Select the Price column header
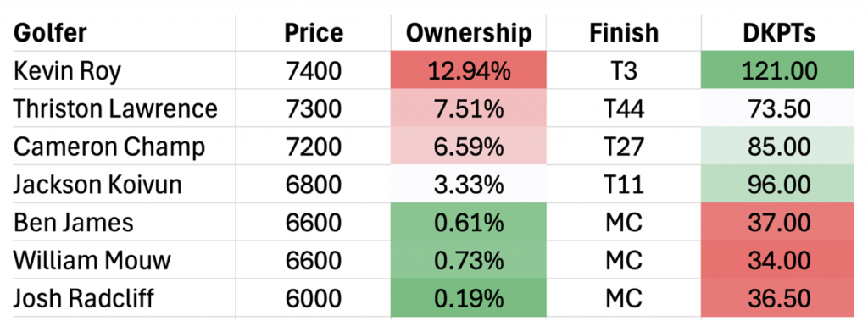The image size is (868, 332). (314, 33)
